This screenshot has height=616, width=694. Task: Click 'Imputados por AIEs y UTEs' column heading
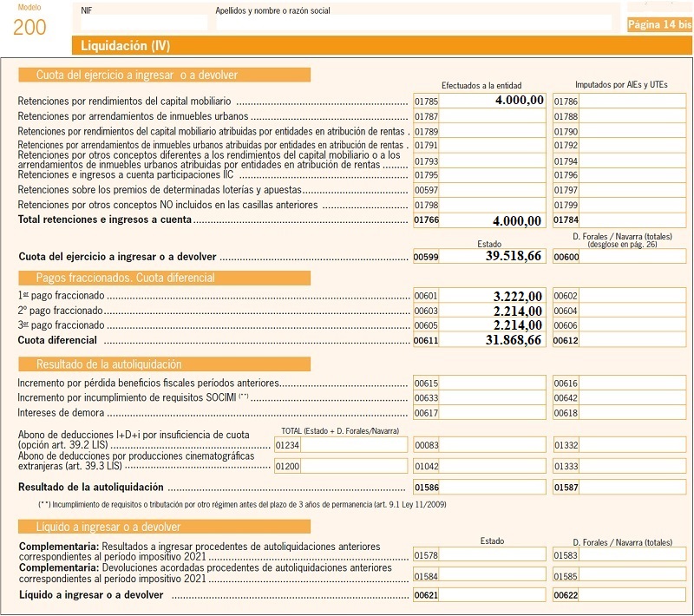click(x=621, y=84)
